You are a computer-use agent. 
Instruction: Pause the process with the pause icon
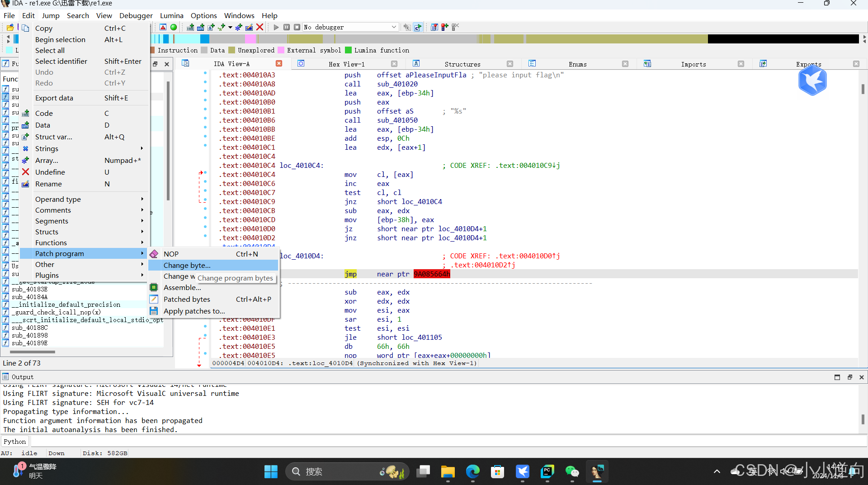[x=287, y=27]
